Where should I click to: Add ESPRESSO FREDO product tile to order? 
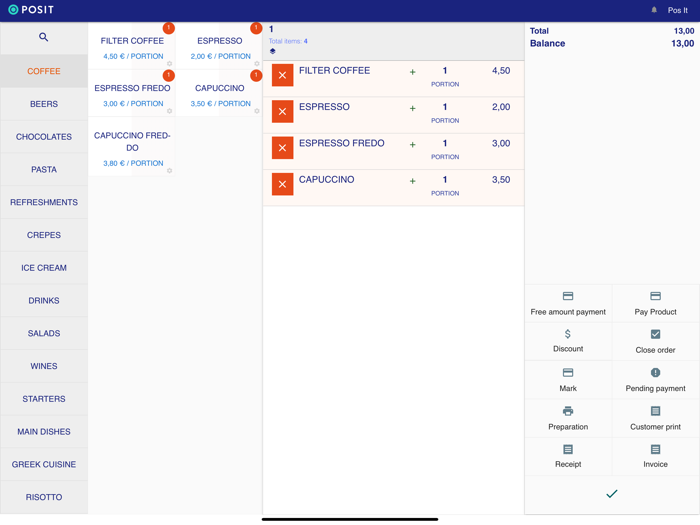132,93
